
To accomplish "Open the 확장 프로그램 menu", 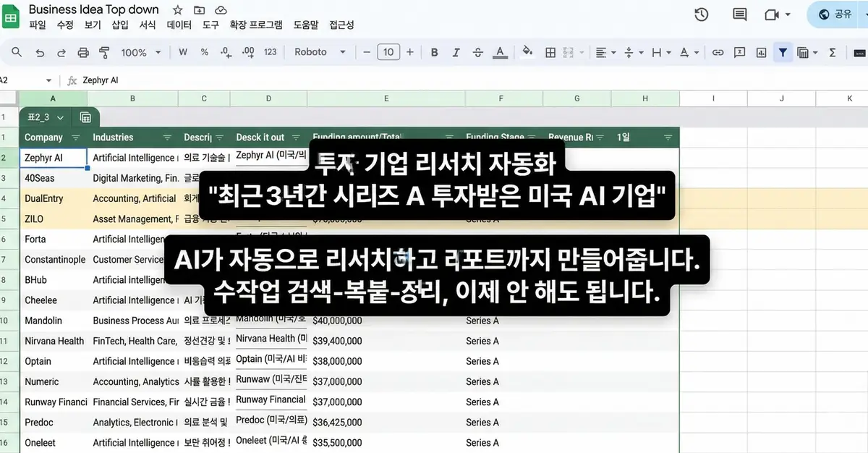I will pyautogui.click(x=256, y=25).
